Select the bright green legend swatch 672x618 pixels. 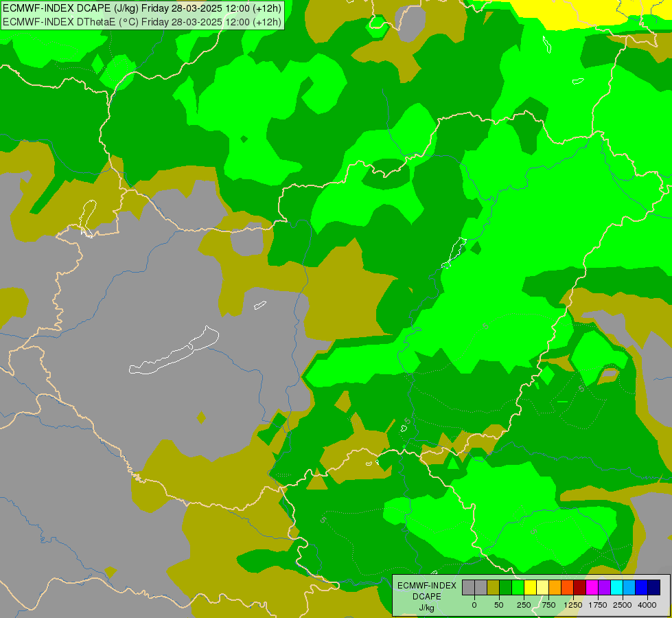pyautogui.click(x=518, y=587)
